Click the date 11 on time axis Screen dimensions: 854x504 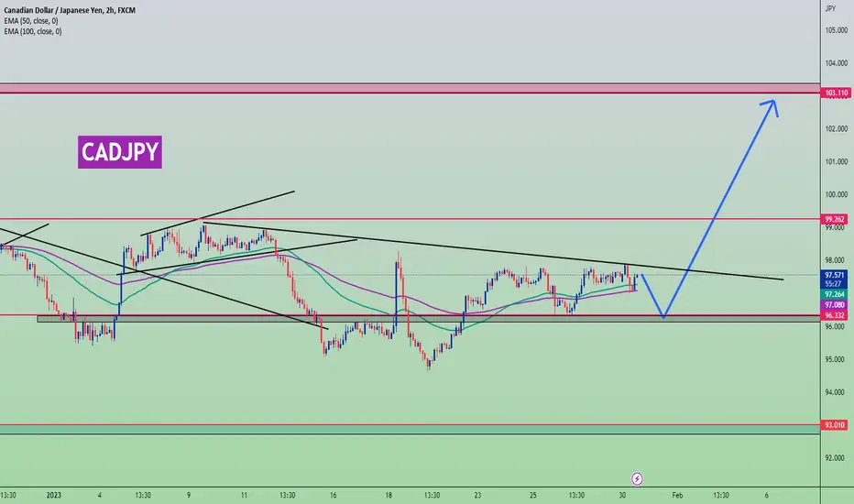coord(244,495)
